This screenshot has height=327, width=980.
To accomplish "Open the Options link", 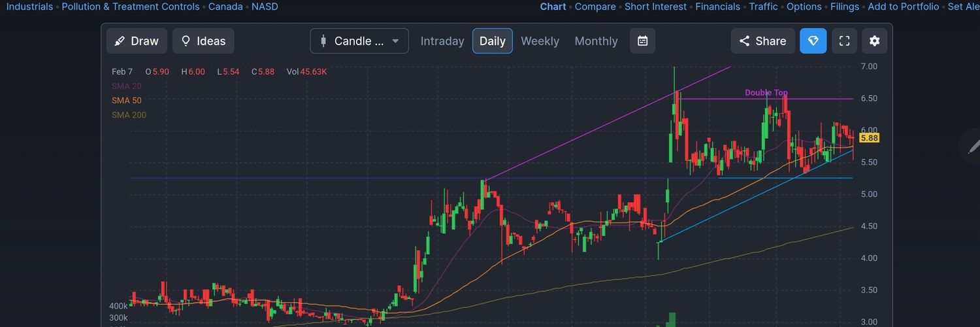I will pos(804,7).
